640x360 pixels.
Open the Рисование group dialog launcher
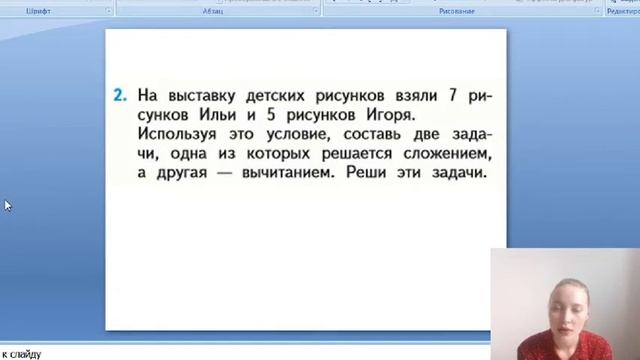click(597, 11)
